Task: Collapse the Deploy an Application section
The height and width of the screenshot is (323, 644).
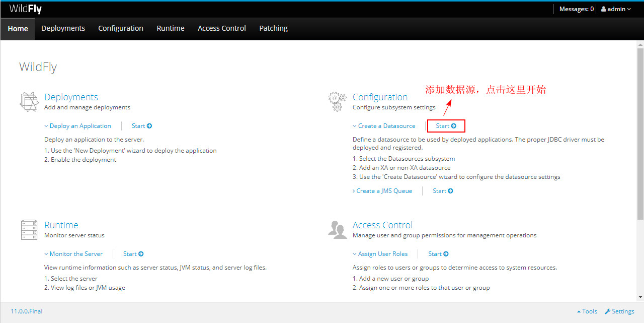Action: (77, 126)
